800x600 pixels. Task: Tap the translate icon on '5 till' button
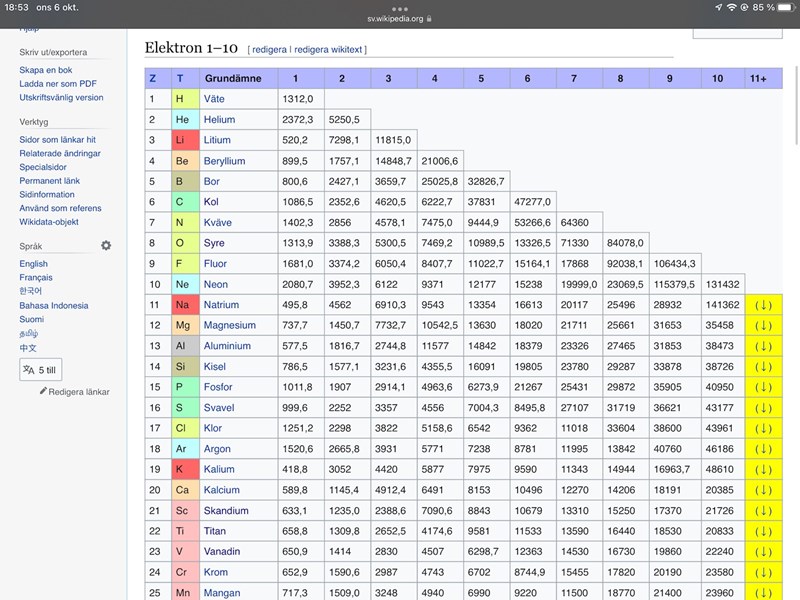[x=29, y=370]
